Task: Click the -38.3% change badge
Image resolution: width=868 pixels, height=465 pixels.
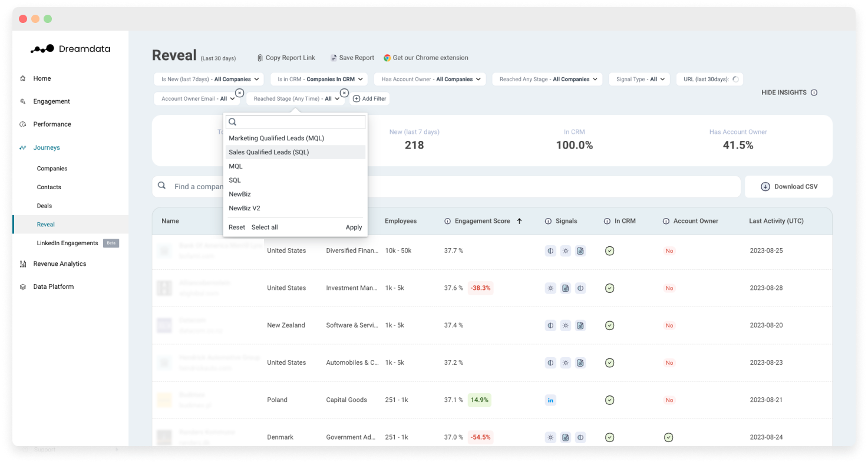Action: [x=480, y=288]
